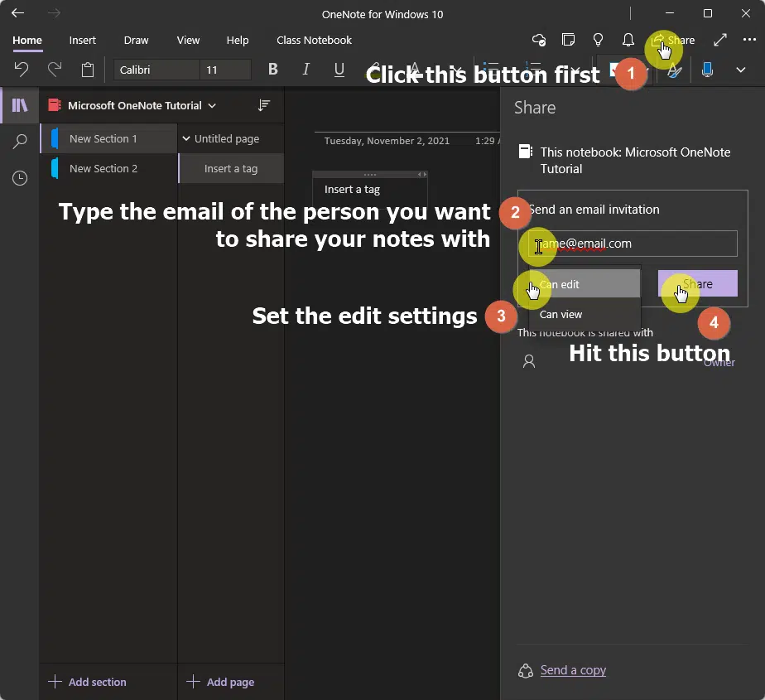Open the notifications bell

628,40
